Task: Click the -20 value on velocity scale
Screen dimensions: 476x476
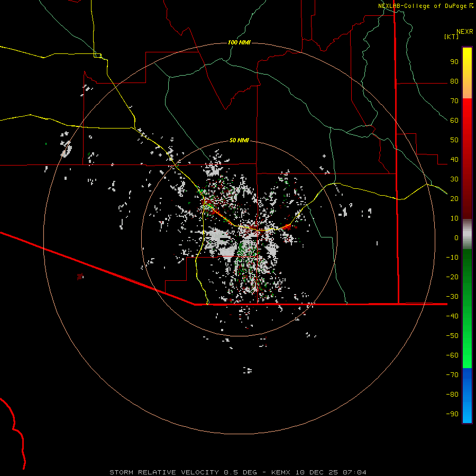Action: (x=452, y=277)
